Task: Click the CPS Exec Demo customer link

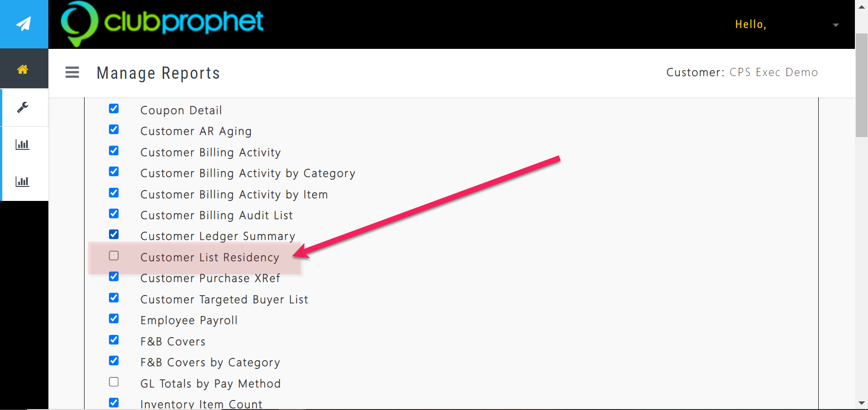Action: click(x=774, y=72)
